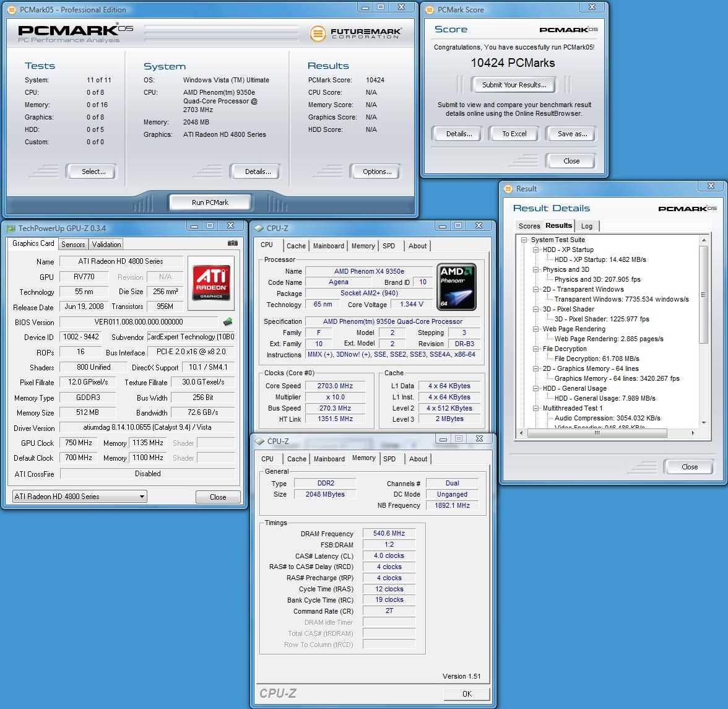Click the PCMark Score window title icon

click(x=430, y=9)
